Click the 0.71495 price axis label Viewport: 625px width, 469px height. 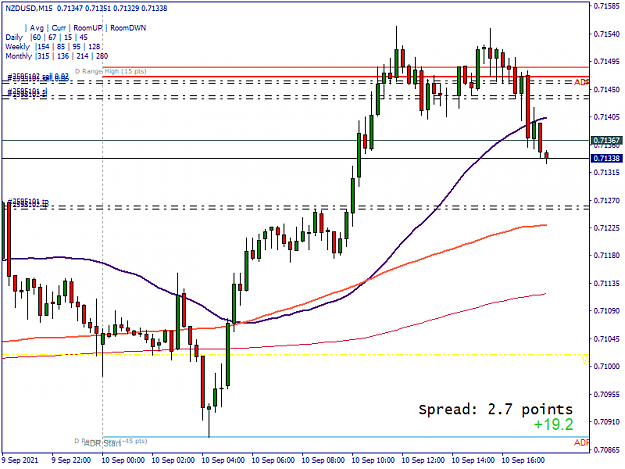[x=607, y=62]
